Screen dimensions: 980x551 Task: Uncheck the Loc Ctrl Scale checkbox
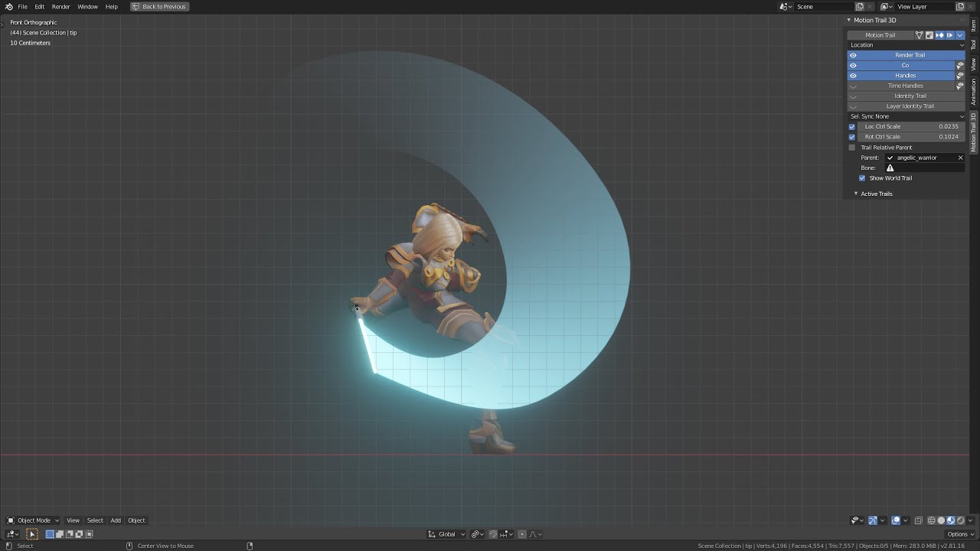pyautogui.click(x=852, y=127)
